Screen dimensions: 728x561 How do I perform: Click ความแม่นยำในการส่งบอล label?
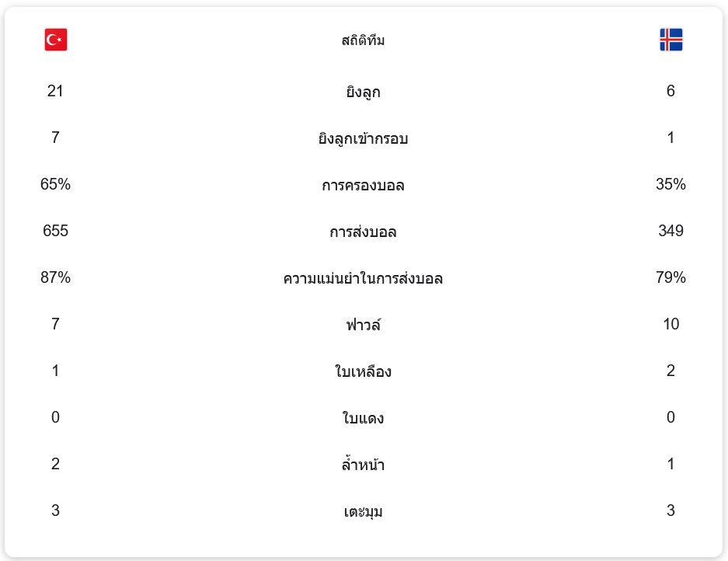point(363,278)
